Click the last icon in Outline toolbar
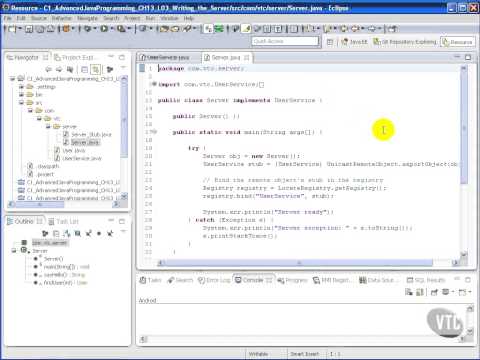The image size is (480, 360). tap(110, 233)
